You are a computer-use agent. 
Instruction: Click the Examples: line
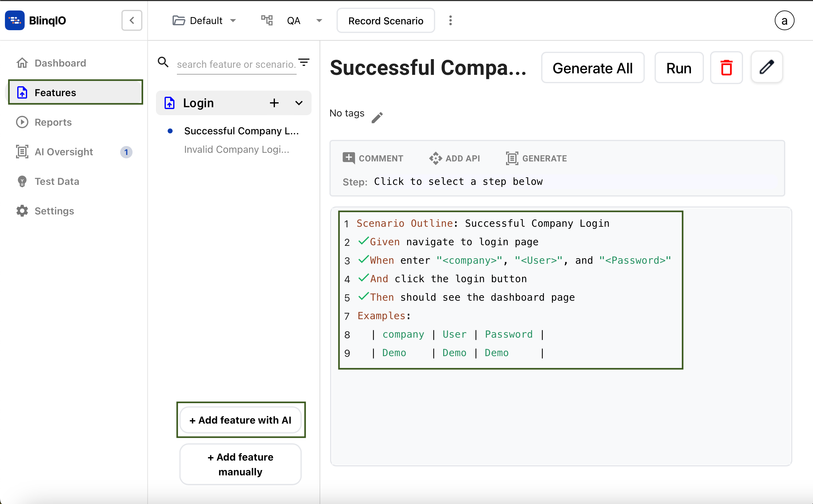(384, 316)
